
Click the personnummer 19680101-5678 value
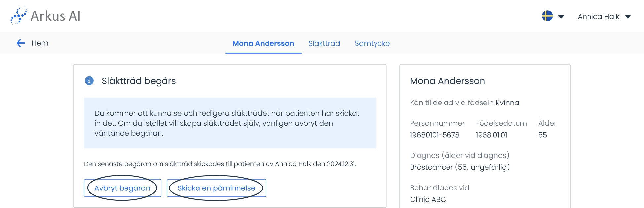(435, 135)
